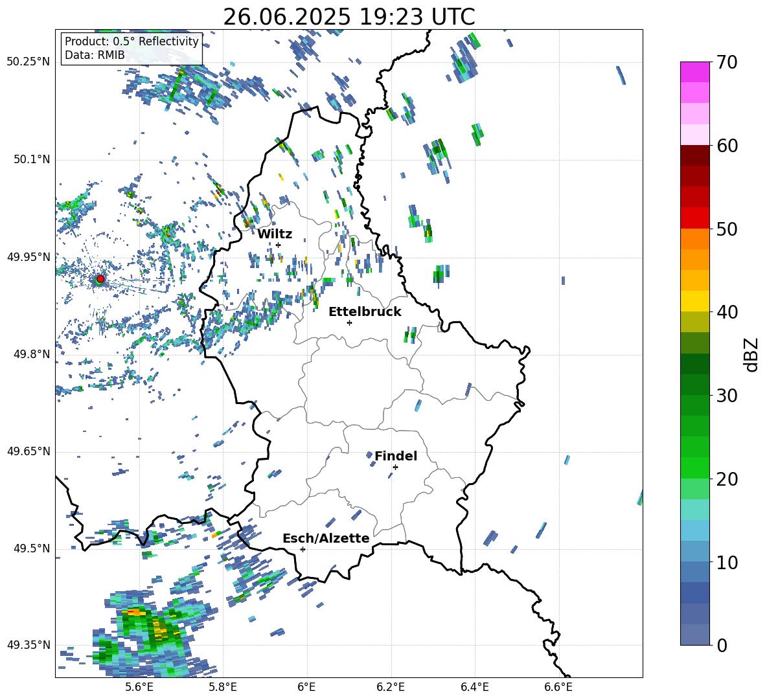The image size is (767, 700).
Task: Click the latitude label 50.25°N
Action: (x=29, y=62)
